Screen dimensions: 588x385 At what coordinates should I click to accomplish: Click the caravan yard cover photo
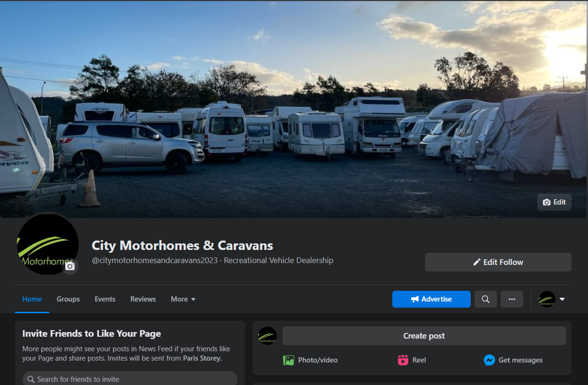pyautogui.click(x=294, y=109)
